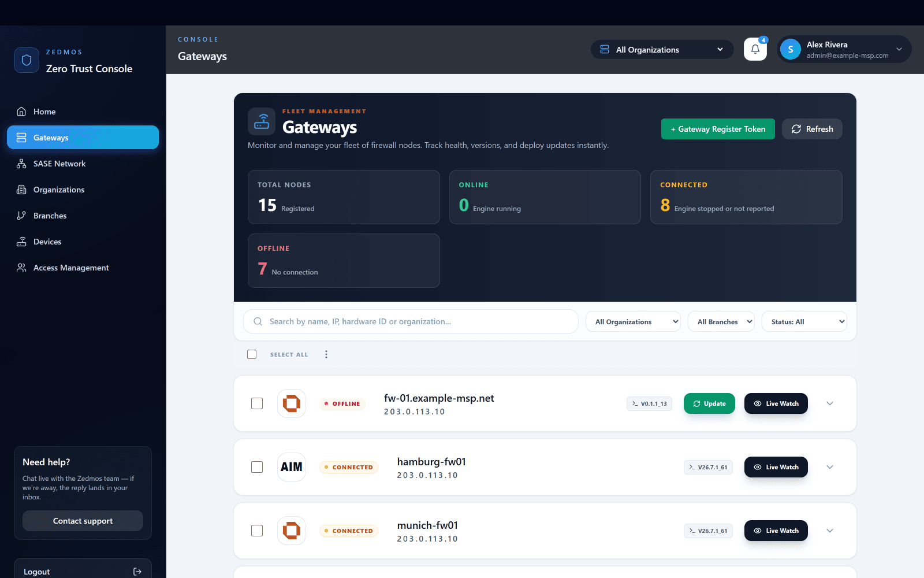The image size is (924, 578).
Task: Click the search magnifier icon
Action: pos(258,321)
